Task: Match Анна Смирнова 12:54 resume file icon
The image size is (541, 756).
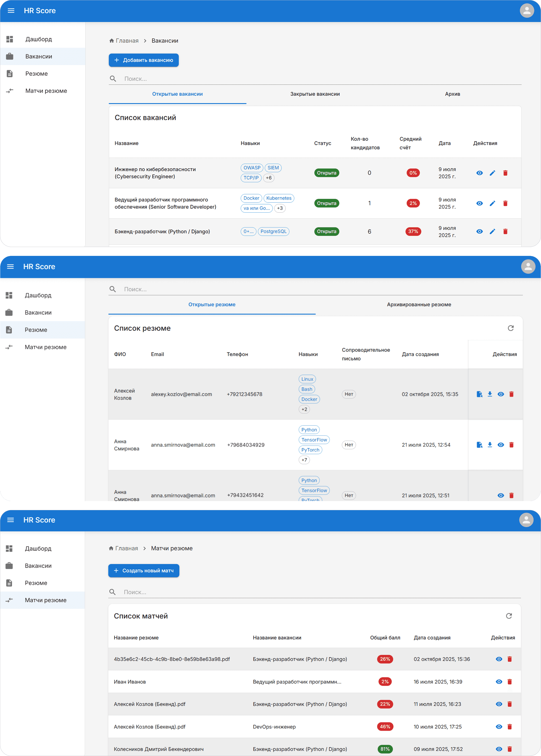Action: [479, 445]
